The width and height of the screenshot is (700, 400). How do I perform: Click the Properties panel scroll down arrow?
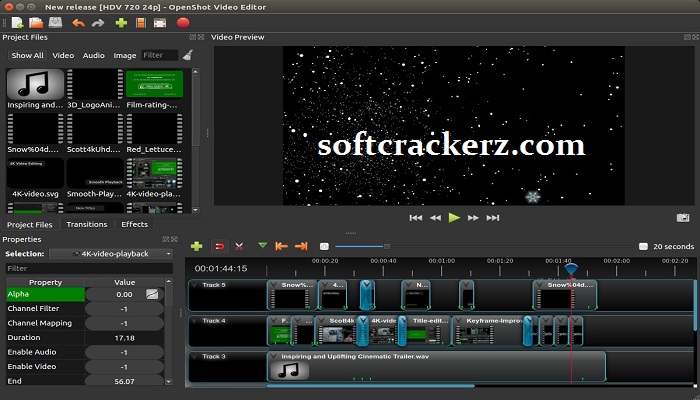[x=168, y=382]
